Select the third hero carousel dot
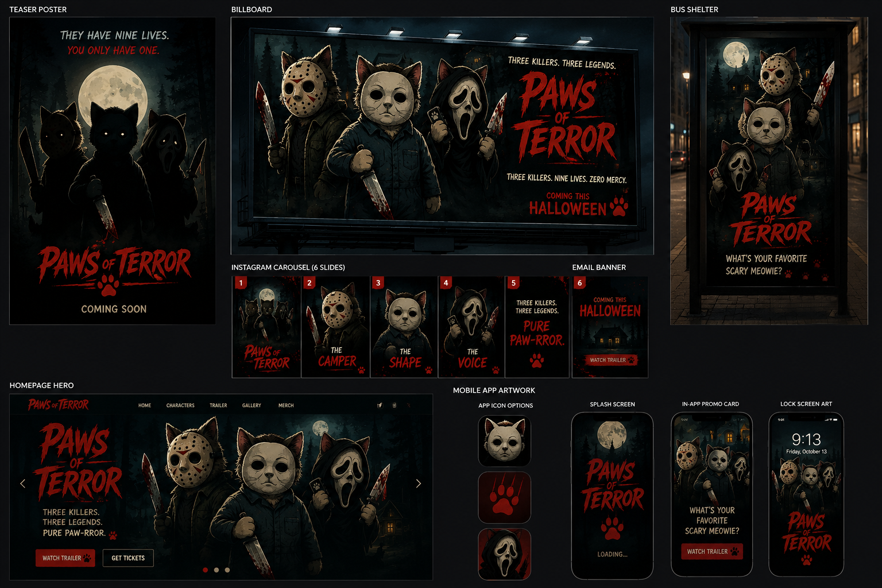Image resolution: width=882 pixels, height=588 pixels. [227, 570]
